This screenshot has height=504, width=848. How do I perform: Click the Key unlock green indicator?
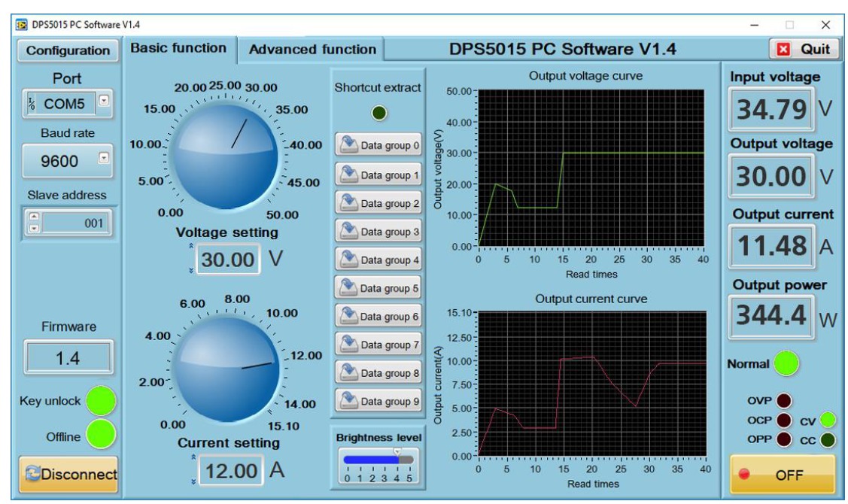[101, 401]
